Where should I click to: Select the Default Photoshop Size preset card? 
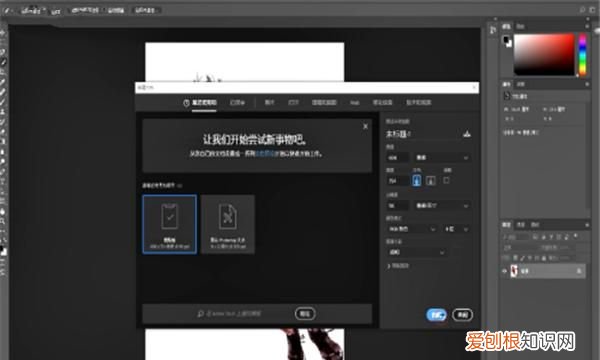(x=228, y=224)
